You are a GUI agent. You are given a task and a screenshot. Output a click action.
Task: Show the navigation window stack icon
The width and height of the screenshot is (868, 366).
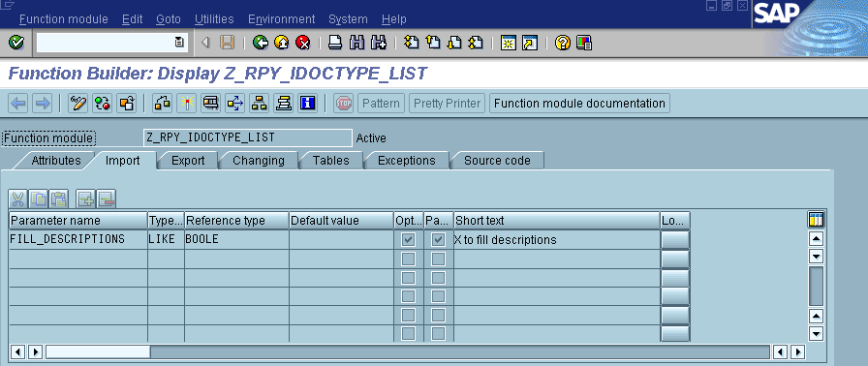coord(284,104)
